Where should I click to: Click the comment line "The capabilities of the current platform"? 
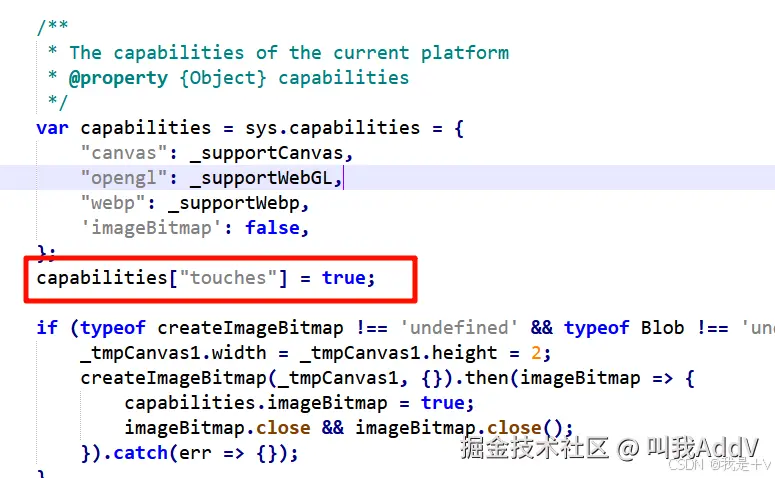289,52
